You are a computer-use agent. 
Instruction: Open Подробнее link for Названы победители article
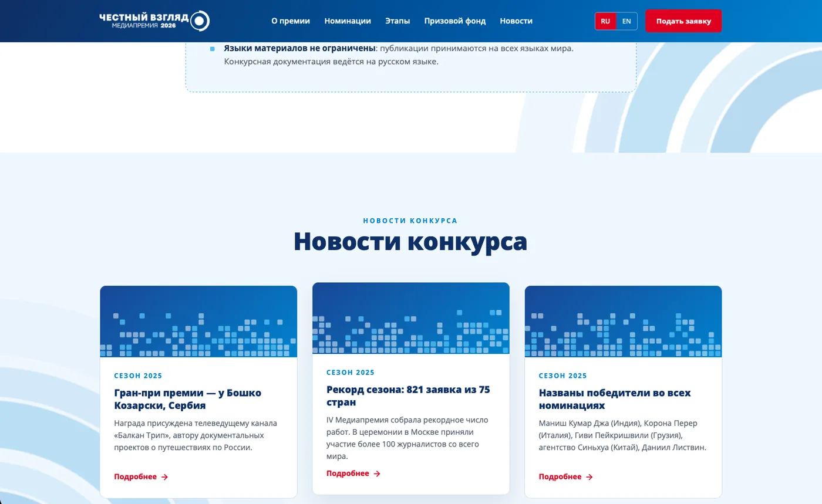[566, 477]
